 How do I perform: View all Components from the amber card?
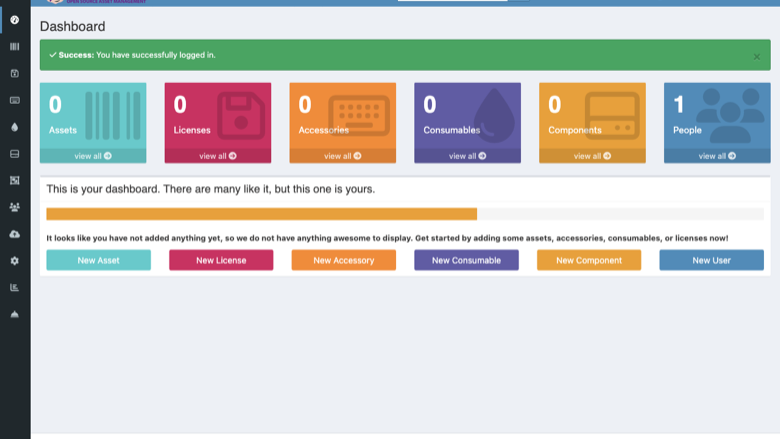coord(592,156)
